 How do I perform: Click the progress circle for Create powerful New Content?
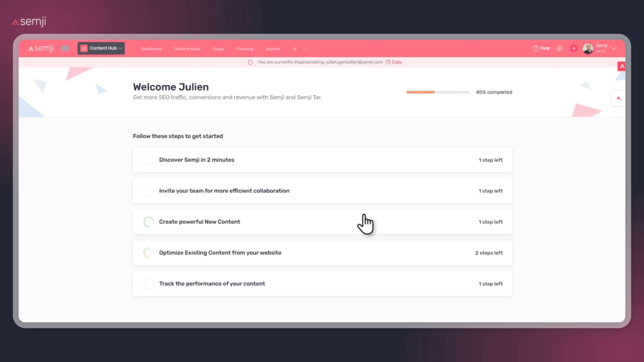pyautogui.click(x=148, y=222)
